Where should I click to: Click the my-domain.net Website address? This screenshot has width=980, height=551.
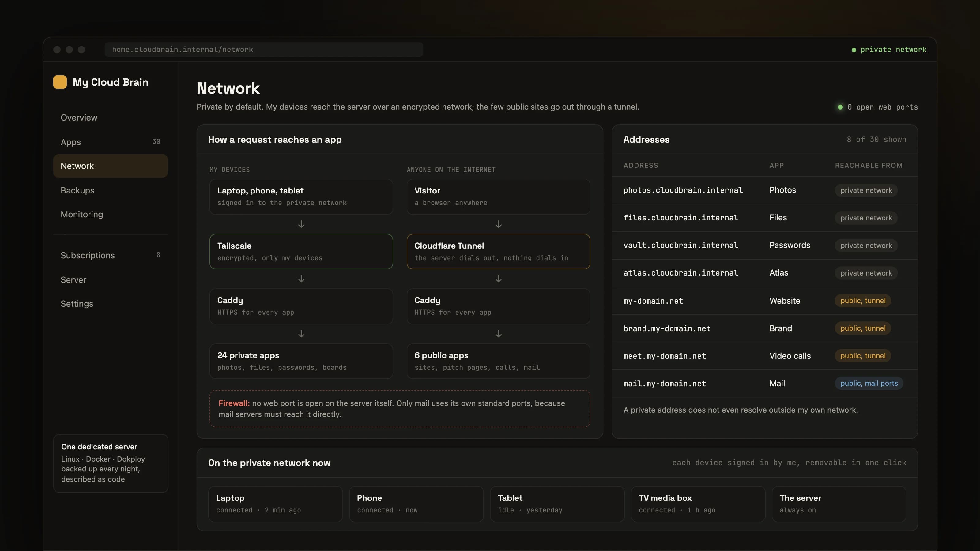pyautogui.click(x=653, y=301)
